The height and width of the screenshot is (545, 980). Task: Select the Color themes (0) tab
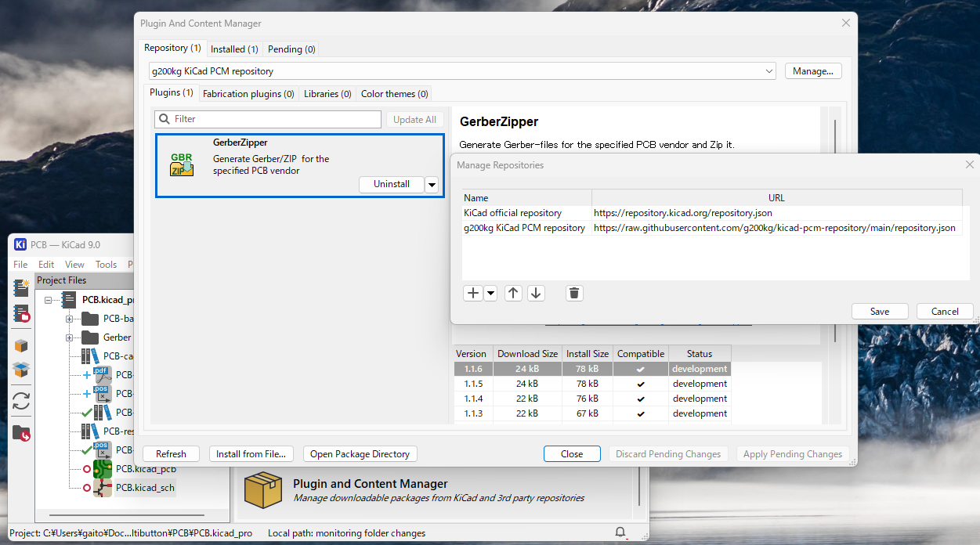coord(395,93)
